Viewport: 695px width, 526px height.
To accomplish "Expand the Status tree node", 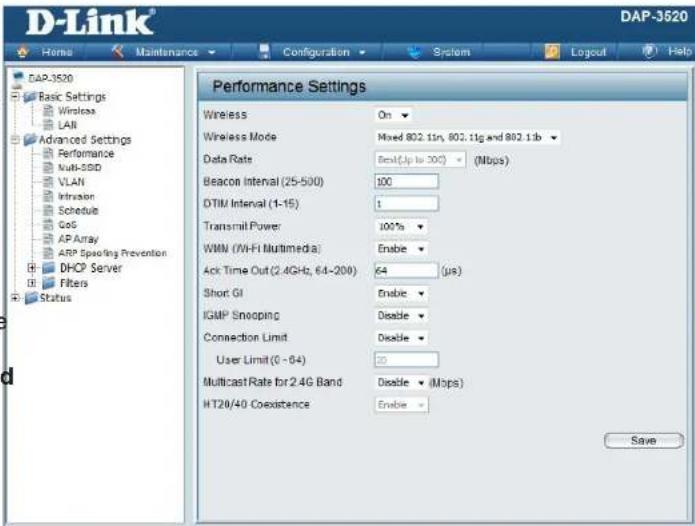I will tap(15, 298).
